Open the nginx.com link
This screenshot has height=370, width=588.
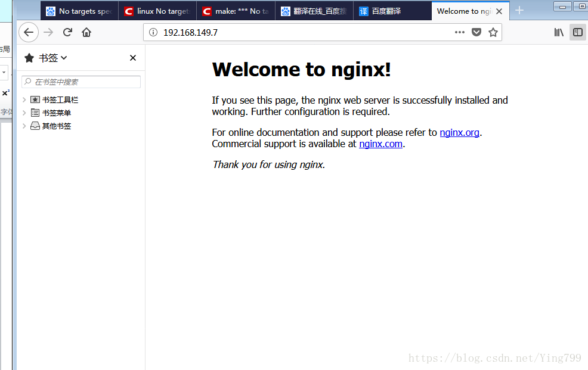tap(380, 144)
